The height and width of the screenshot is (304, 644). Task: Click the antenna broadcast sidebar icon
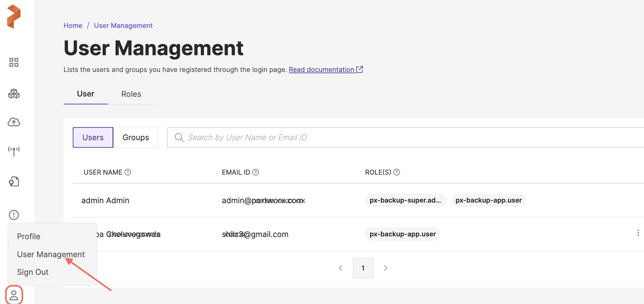click(x=14, y=151)
